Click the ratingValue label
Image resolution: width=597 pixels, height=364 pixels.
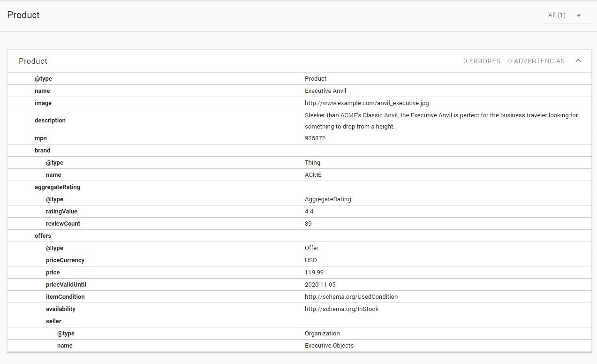(61, 212)
